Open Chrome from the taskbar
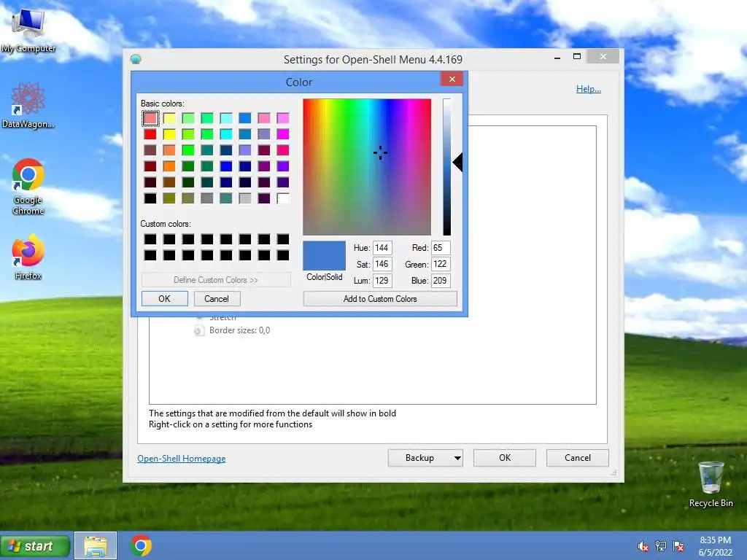This screenshot has height=560, width=747. tap(141, 545)
